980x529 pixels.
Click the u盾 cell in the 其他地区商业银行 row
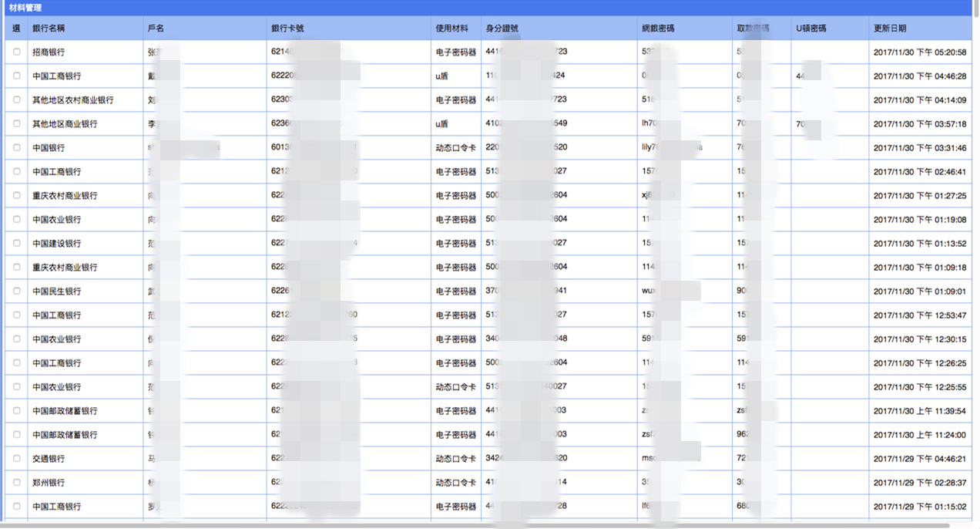[442, 124]
